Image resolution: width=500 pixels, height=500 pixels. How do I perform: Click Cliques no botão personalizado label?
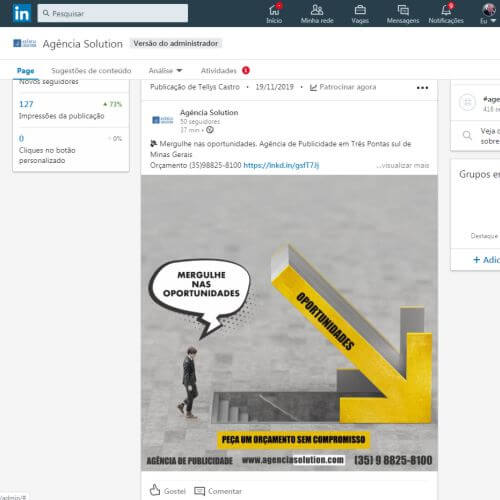point(47,155)
